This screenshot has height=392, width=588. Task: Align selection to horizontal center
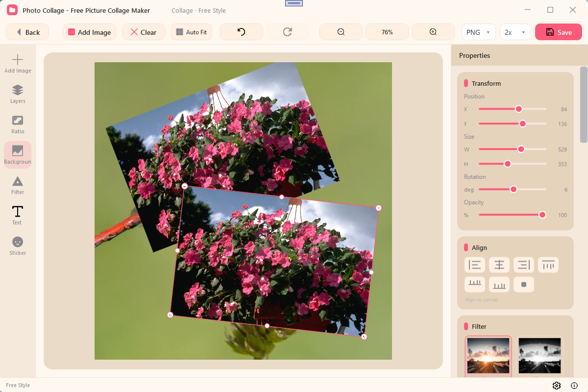click(499, 265)
